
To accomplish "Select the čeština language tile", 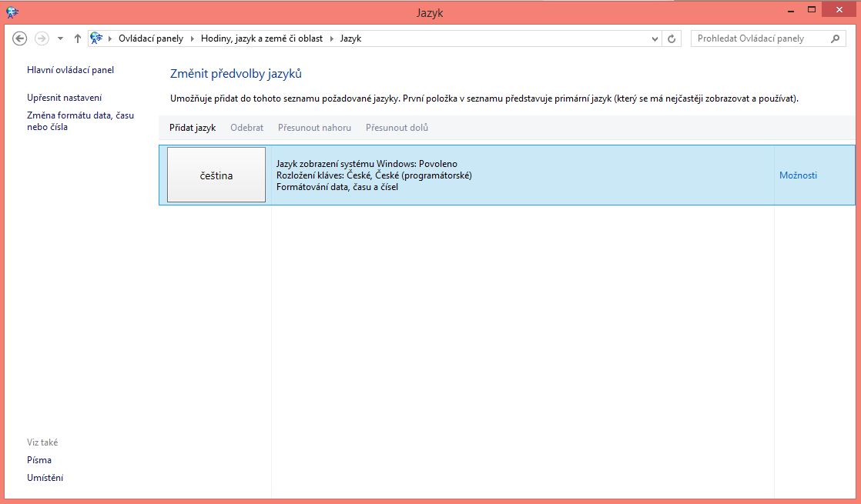I will pyautogui.click(x=216, y=175).
